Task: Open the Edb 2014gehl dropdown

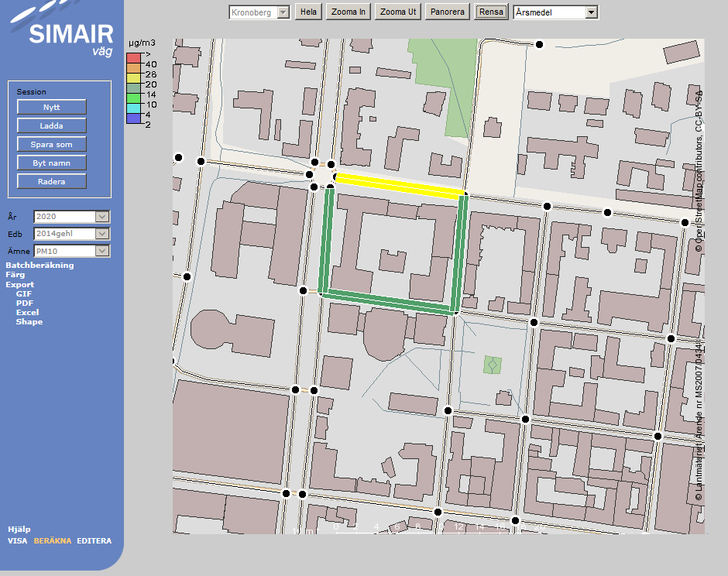Action: click(x=71, y=234)
